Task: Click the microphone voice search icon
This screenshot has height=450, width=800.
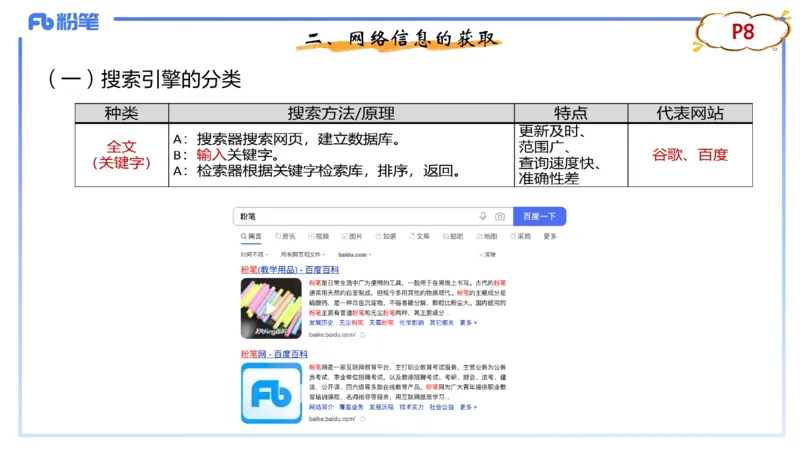Action: [x=483, y=216]
